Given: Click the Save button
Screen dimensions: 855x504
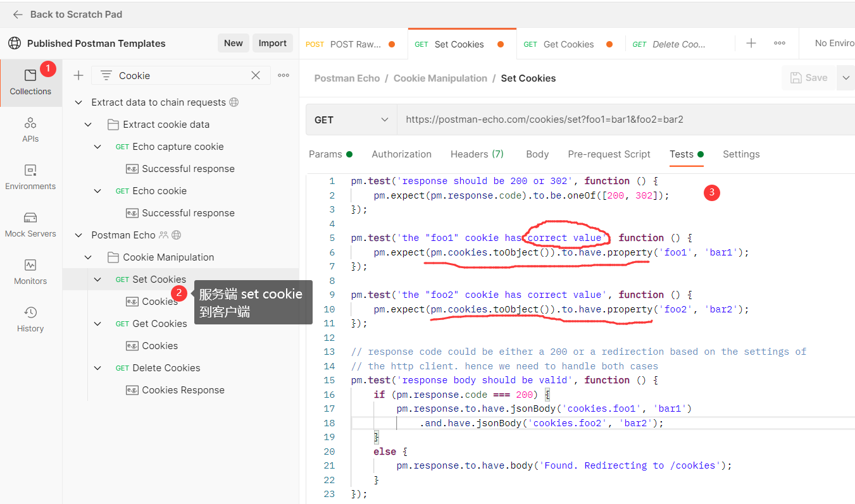Looking at the screenshot, I should (x=809, y=78).
